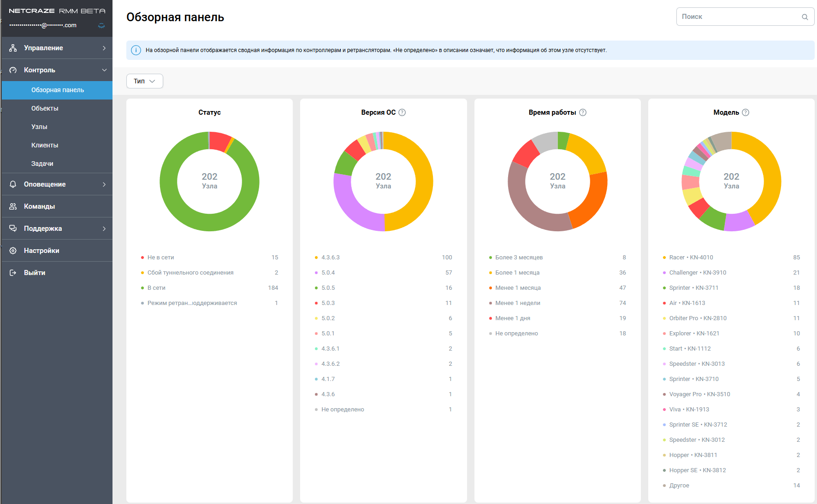Go to the Клиенты page
The image size is (817, 504).
pyautogui.click(x=45, y=145)
